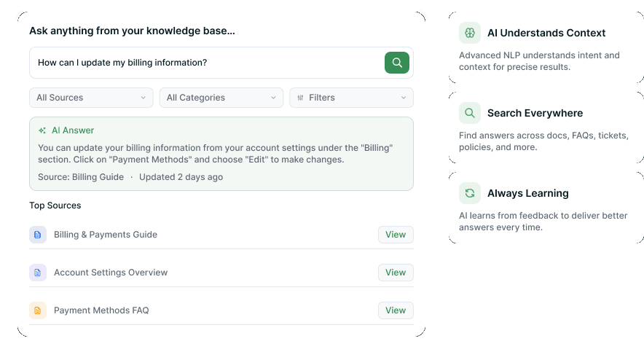Click the "Ask anything from your knowledge base" heading
Image resolution: width=644 pixels, height=360 pixels.
pos(132,31)
